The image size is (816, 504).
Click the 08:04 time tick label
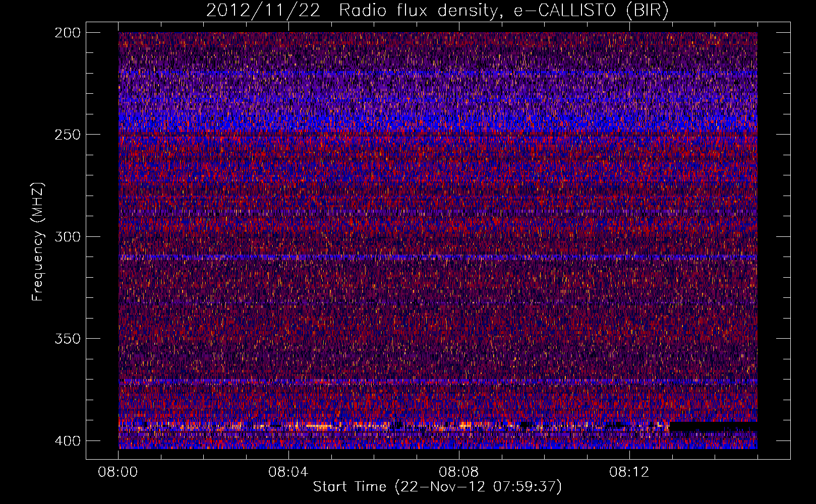coord(288,472)
